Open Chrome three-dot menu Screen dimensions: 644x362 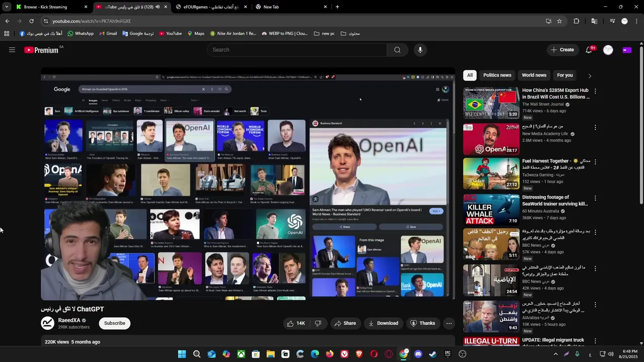point(637,21)
